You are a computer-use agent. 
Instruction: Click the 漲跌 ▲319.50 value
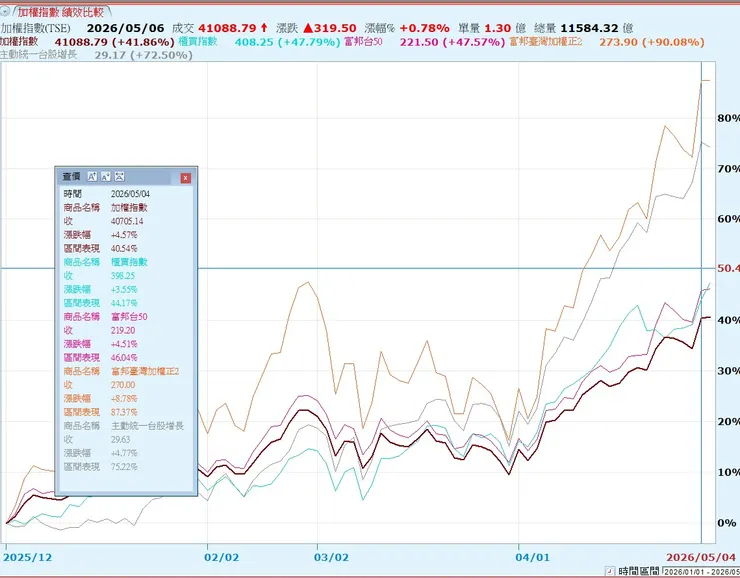click(316, 28)
